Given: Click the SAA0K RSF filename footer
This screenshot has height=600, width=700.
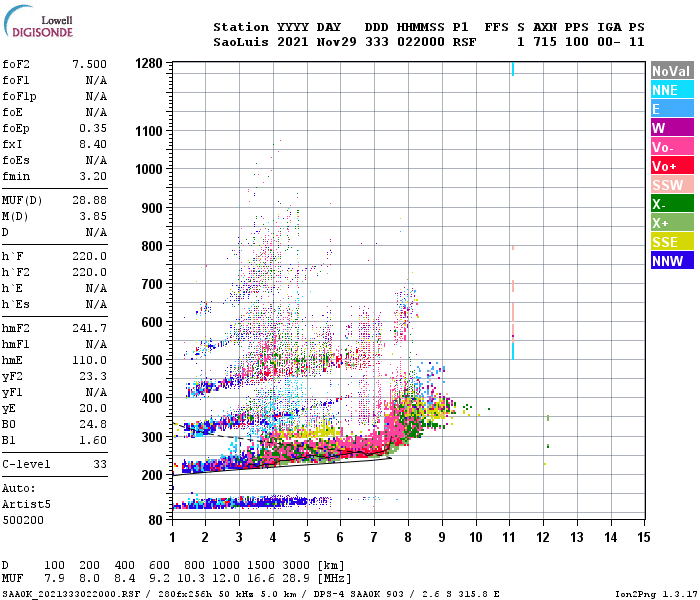Looking at the screenshot, I should click(x=71, y=594).
